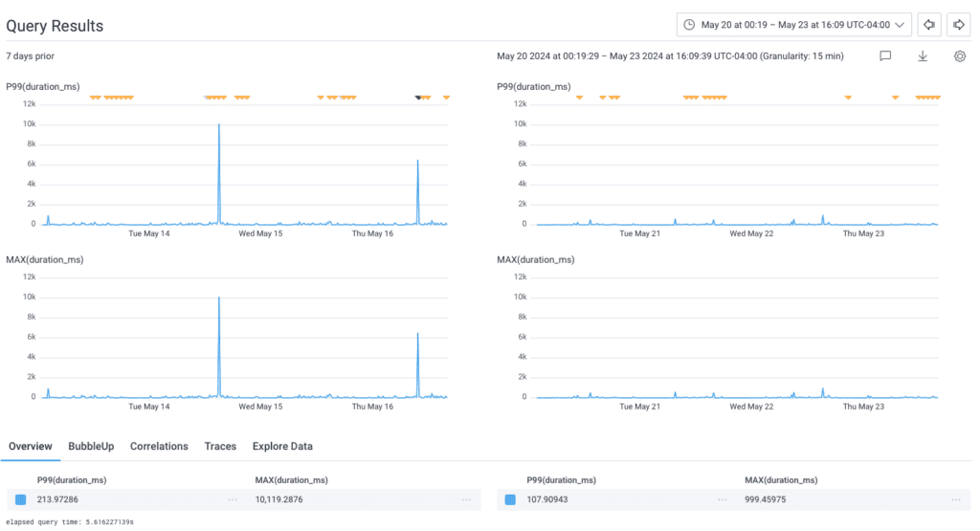Image resolution: width=980 pixels, height=531 pixels.
Task: Open ellipsis menu beside 999.45975 value
Action: pyautogui.click(x=958, y=499)
